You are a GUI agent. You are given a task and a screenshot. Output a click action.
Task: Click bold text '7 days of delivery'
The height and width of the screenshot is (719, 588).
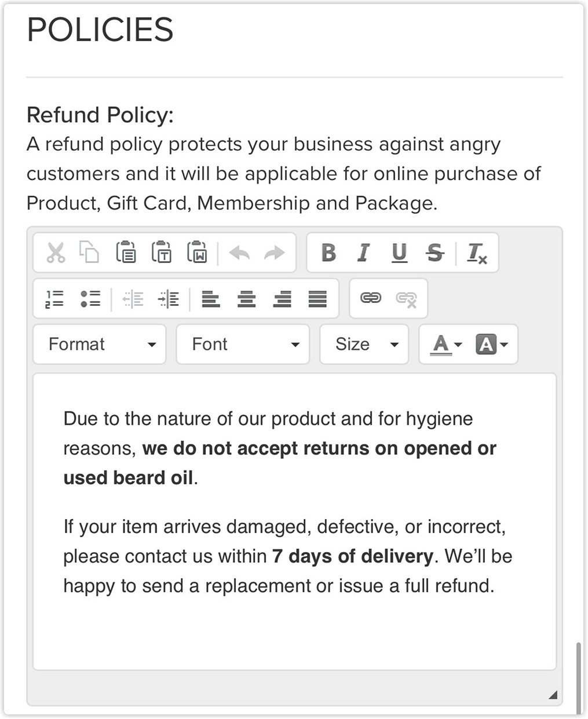[352, 556]
